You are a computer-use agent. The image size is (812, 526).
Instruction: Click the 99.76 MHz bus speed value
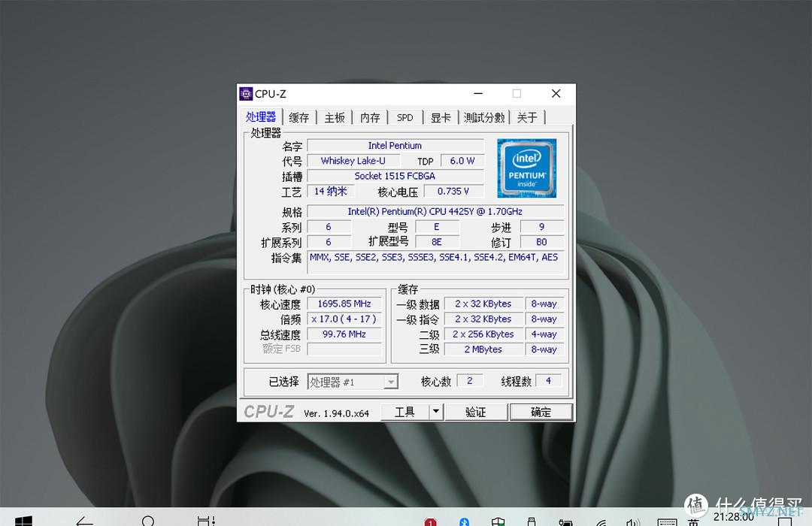pyautogui.click(x=344, y=334)
